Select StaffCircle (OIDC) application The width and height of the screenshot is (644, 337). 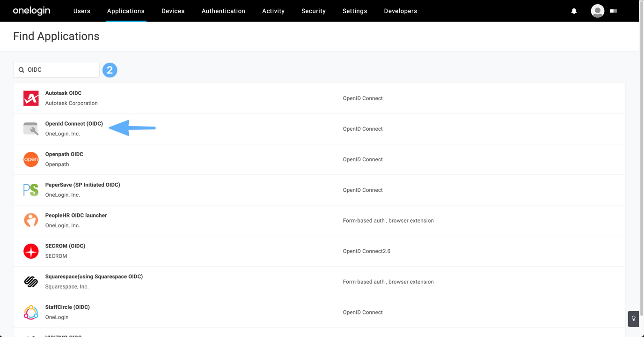pos(319,312)
